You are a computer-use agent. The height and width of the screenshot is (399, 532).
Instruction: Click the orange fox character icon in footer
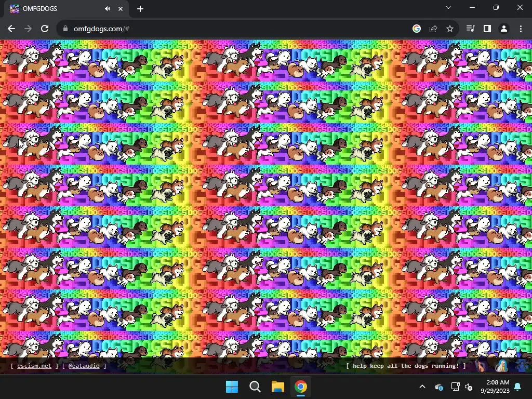[x=480, y=365]
